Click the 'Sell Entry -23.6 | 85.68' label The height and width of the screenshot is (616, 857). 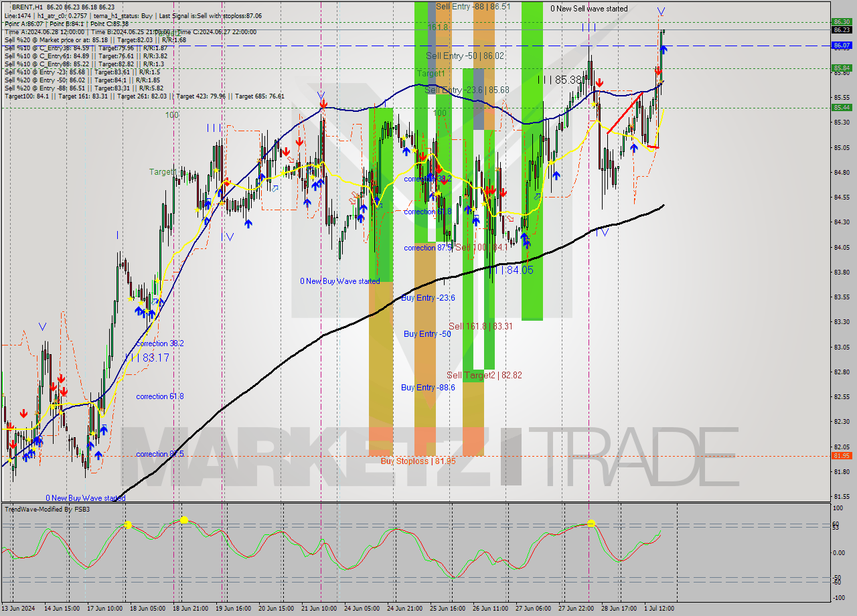coord(467,90)
